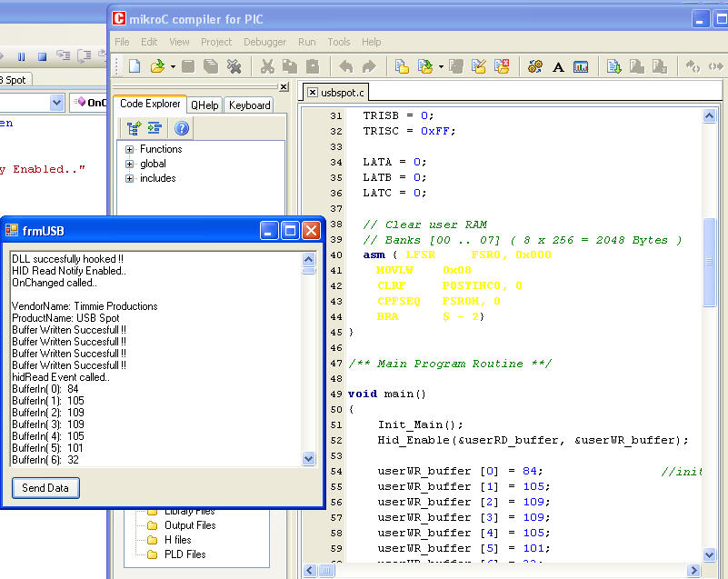Click frmUSB log scrollbar down arrow
Viewport: 728px width, 579px height.
pyautogui.click(x=309, y=459)
